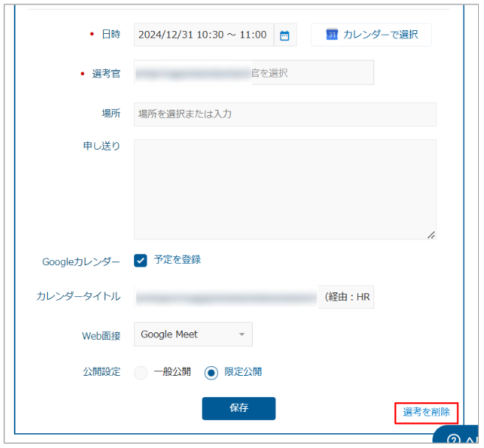Click the 限定公開 label text
Viewport: 484px width, 448px height.
point(243,372)
